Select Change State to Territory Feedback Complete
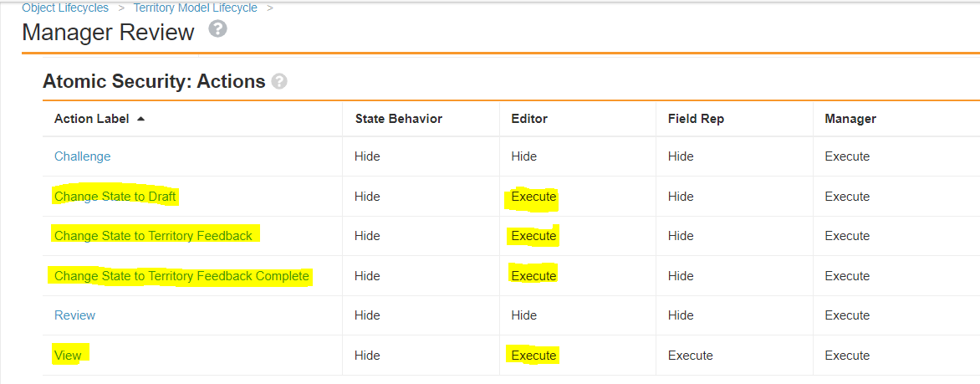This screenshot has width=980, height=384. 181,276
